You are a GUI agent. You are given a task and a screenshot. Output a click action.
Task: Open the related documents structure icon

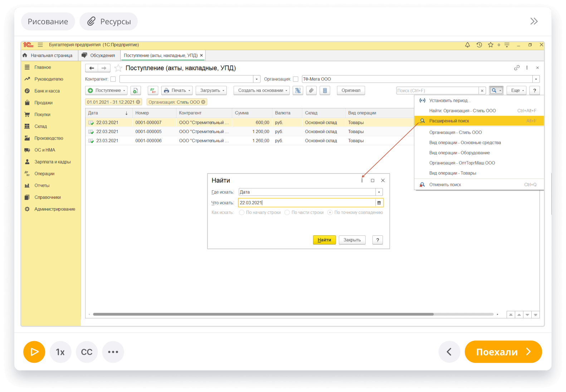point(298,90)
